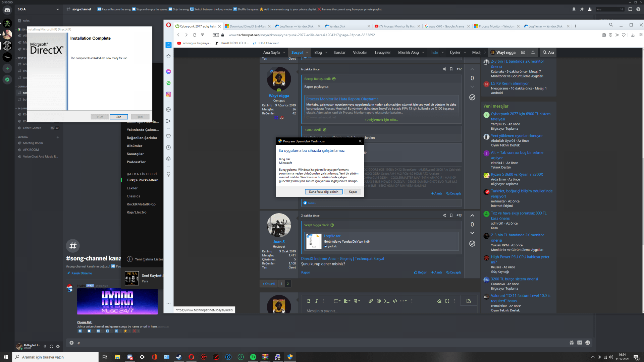644x362 pixels.
Task: Open the list formatting dropdown in editor
Action: point(337,301)
